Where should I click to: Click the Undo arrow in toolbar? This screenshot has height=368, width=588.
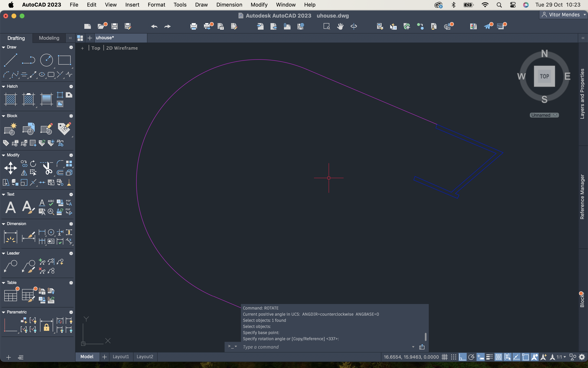click(154, 26)
